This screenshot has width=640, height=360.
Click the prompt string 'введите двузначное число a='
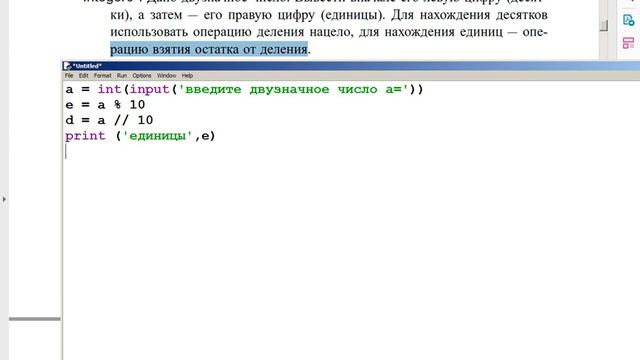(x=293, y=89)
